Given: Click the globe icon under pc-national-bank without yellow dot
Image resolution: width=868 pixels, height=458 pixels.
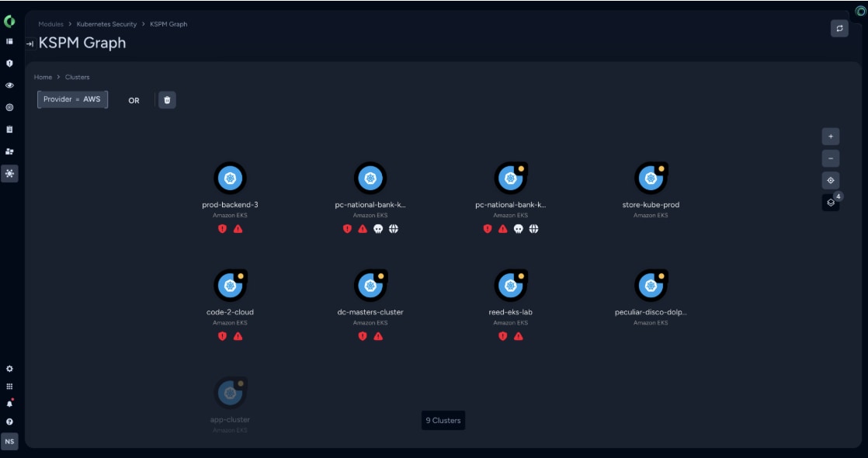Looking at the screenshot, I should pyautogui.click(x=394, y=229).
